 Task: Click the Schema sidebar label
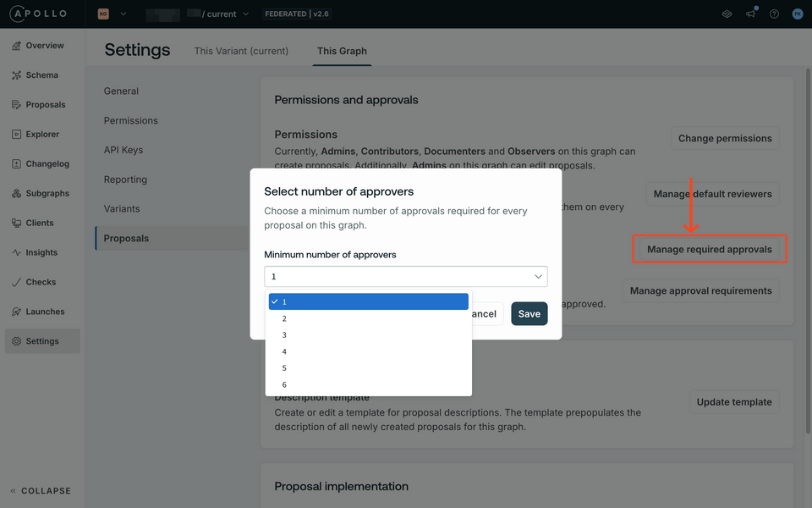42,75
